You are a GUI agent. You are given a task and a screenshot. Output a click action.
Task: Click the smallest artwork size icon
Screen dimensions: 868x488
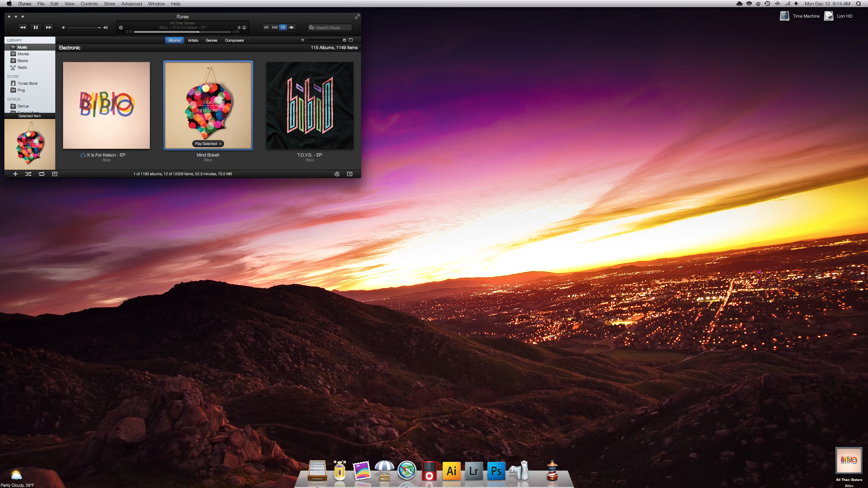302,40
